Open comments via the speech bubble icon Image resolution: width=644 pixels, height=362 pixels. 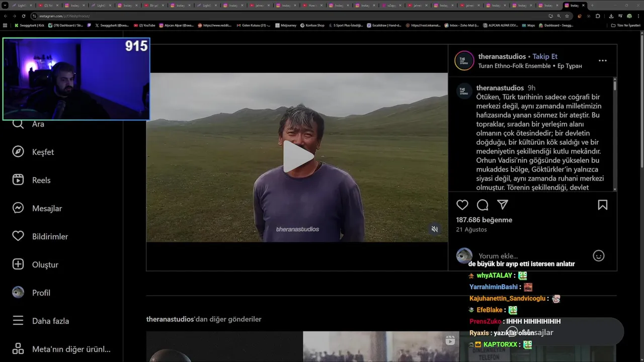482,205
